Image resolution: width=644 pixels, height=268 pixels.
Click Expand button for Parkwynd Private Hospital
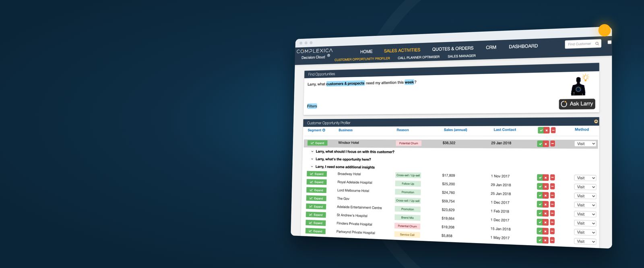(x=316, y=231)
